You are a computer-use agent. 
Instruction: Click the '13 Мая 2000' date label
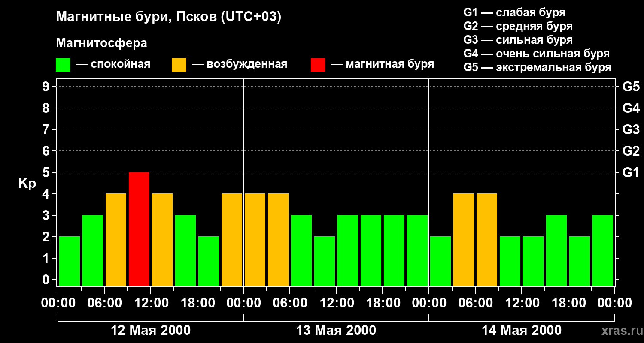click(336, 331)
